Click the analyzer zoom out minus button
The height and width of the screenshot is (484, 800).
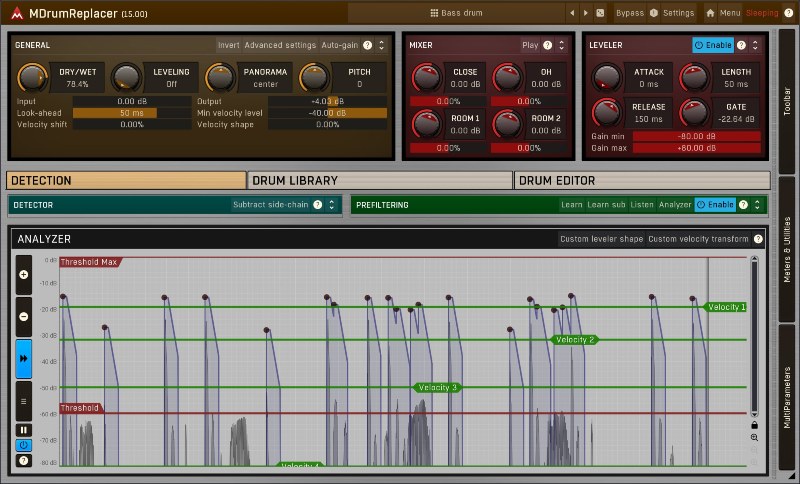(x=23, y=316)
